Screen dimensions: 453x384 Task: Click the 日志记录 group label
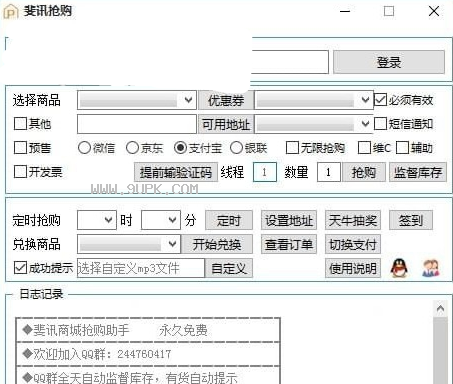(41, 294)
